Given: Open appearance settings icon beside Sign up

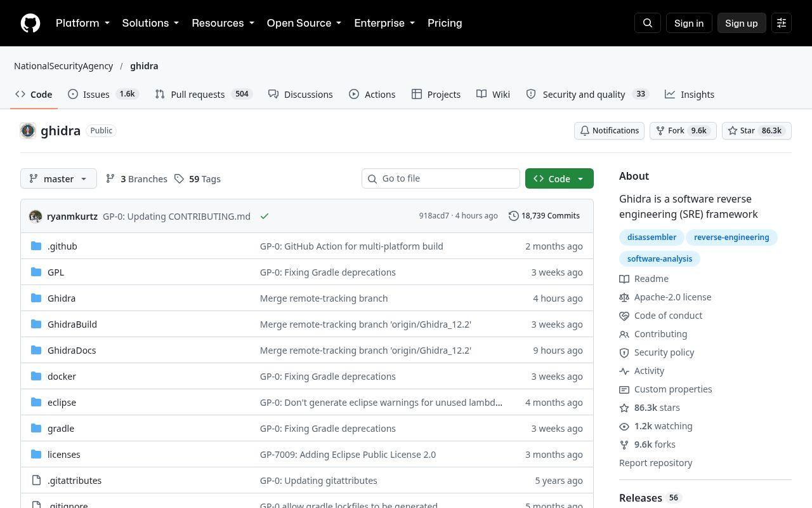Looking at the screenshot, I should tap(782, 23).
